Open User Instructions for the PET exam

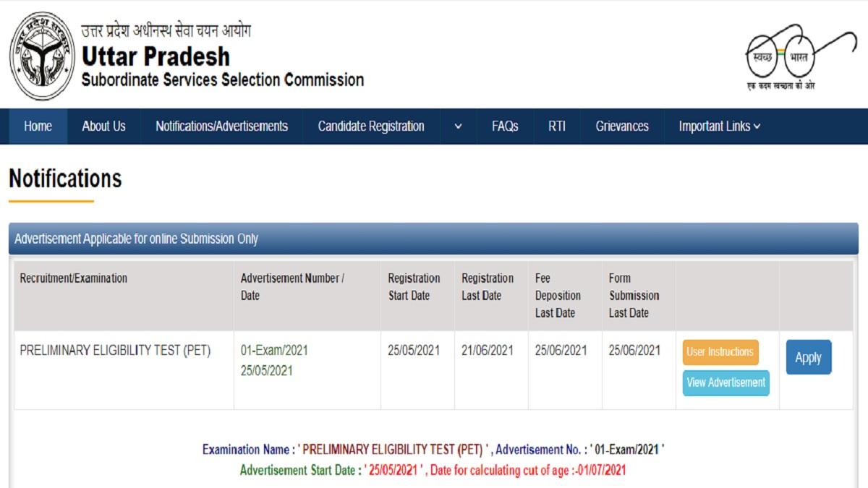click(720, 352)
